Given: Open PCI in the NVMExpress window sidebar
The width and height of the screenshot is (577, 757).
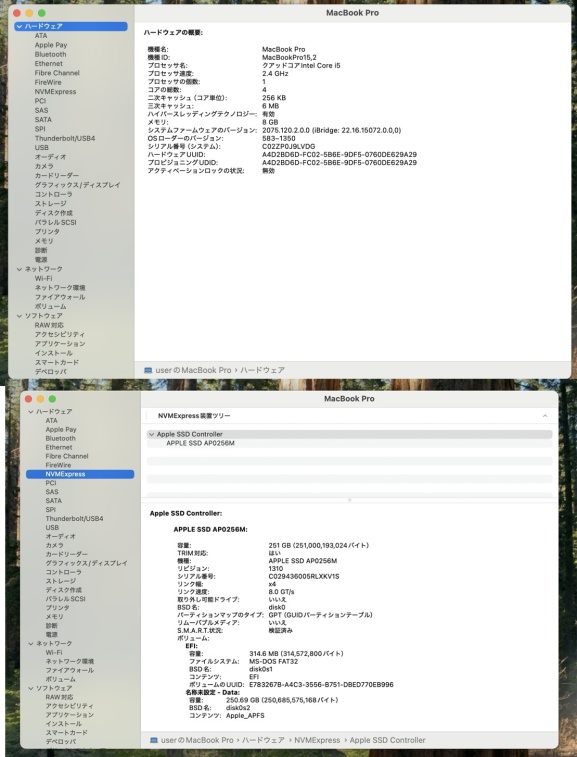Looking at the screenshot, I should coord(51,483).
